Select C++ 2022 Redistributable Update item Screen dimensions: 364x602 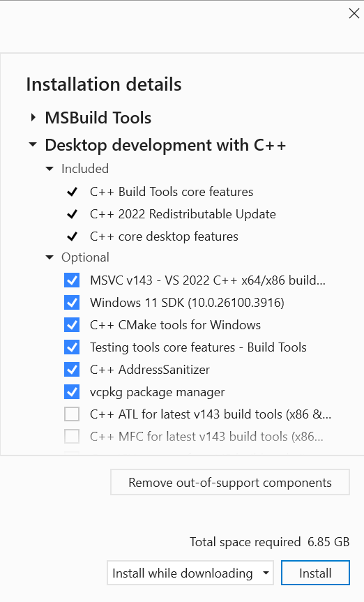click(183, 214)
